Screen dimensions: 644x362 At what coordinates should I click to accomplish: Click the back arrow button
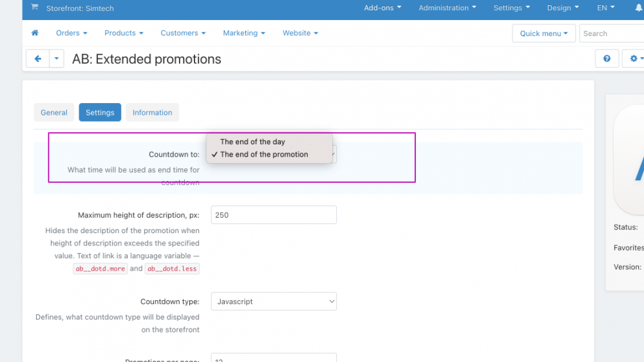(37, 59)
